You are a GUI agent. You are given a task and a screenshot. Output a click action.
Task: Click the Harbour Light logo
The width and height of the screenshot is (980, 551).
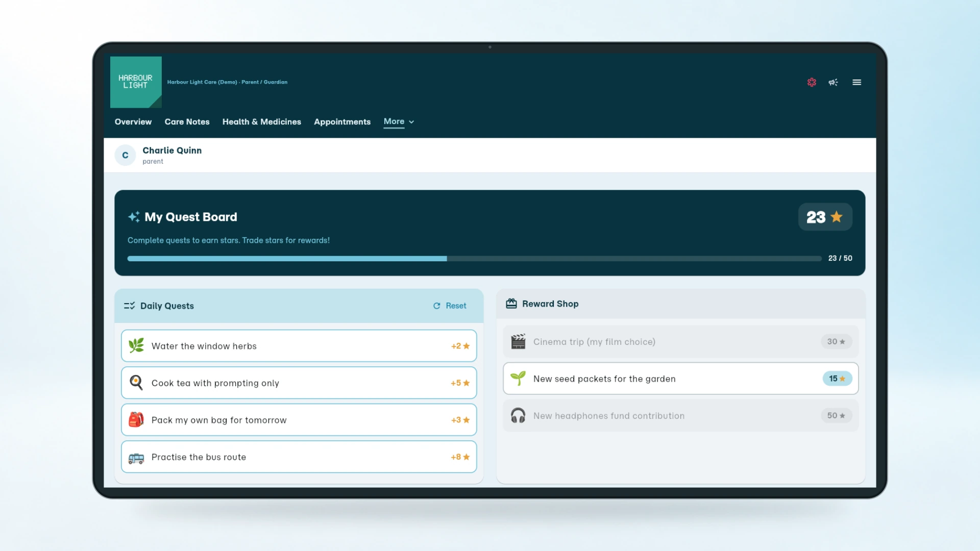[136, 82]
